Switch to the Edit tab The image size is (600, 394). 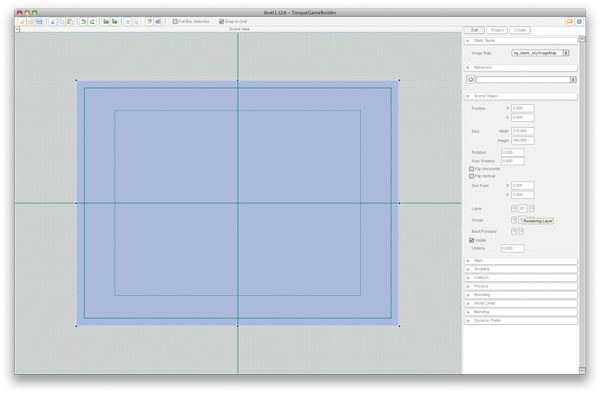474,30
